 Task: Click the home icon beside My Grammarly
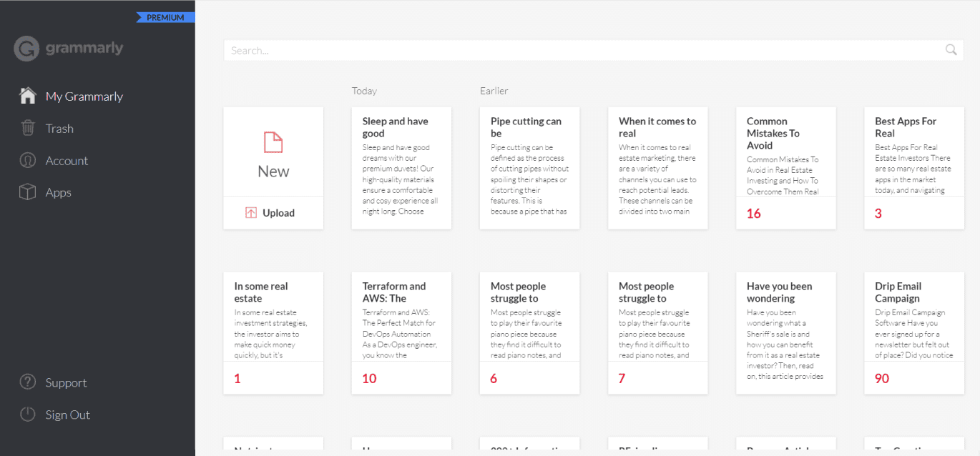[x=27, y=96]
